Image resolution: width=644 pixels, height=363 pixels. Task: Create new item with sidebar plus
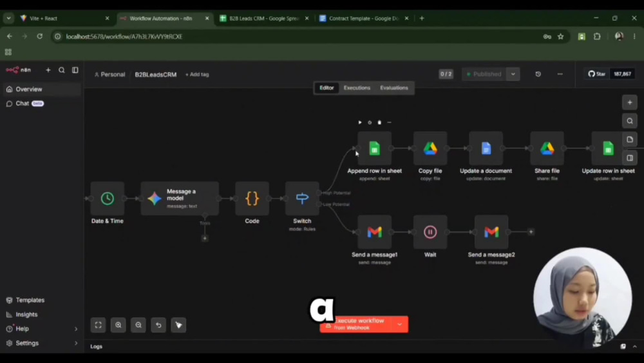pos(48,70)
